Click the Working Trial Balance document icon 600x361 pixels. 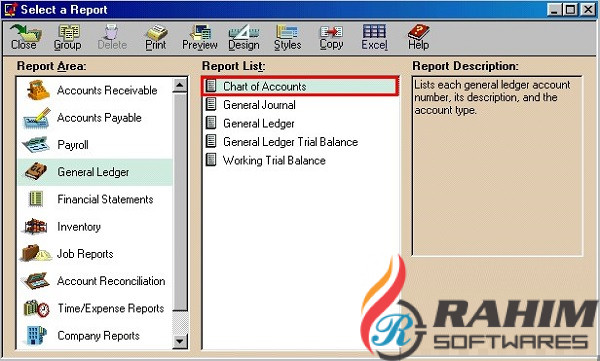[211, 160]
